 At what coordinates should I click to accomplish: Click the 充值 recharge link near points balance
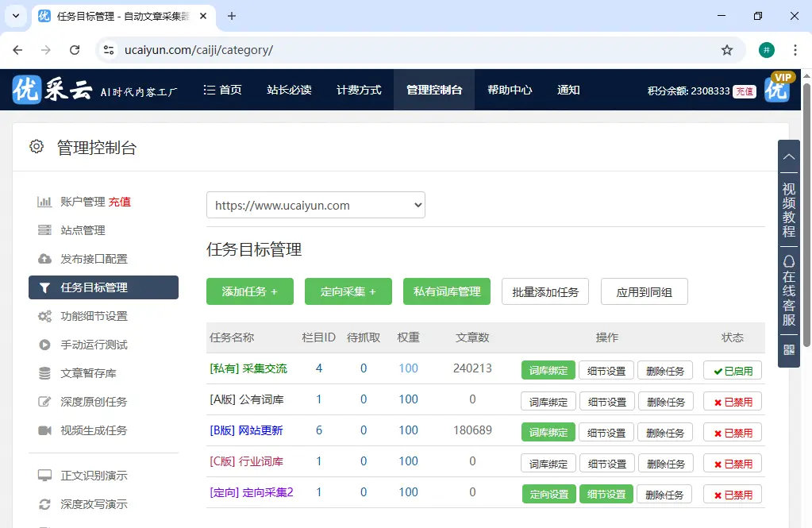click(x=745, y=91)
